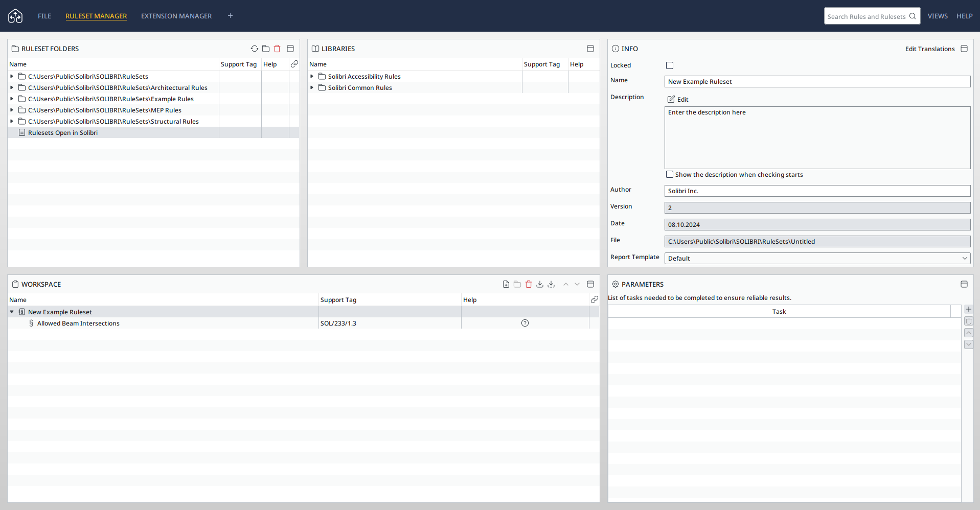Screen dimensions: 980x510
Task: Open the FILE menu
Action: [x=44, y=16]
